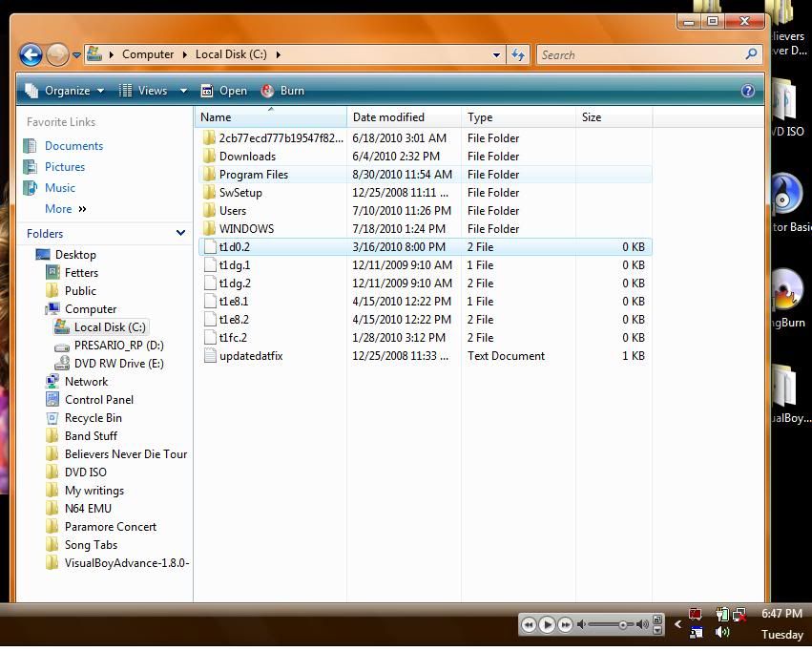The height and width of the screenshot is (651, 812).
Task: Sort by Date modified column header
Action: [x=404, y=117]
